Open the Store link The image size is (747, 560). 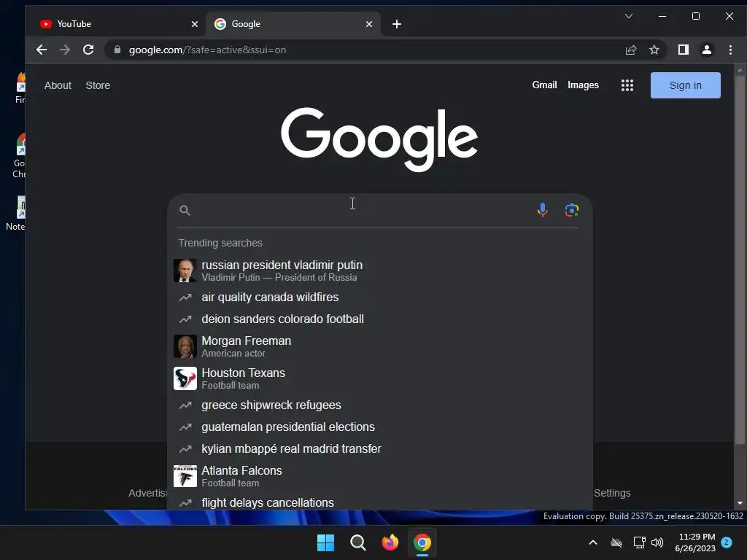[x=98, y=85]
